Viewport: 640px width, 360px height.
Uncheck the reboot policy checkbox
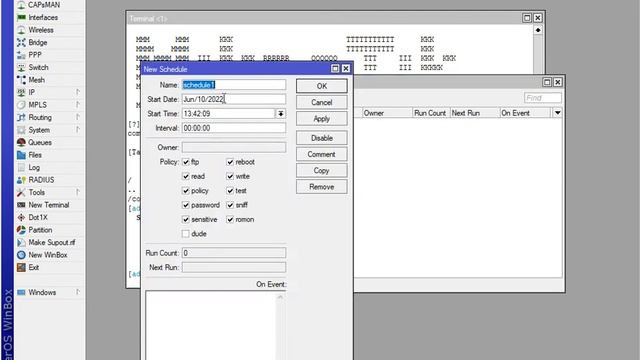[x=230, y=162]
